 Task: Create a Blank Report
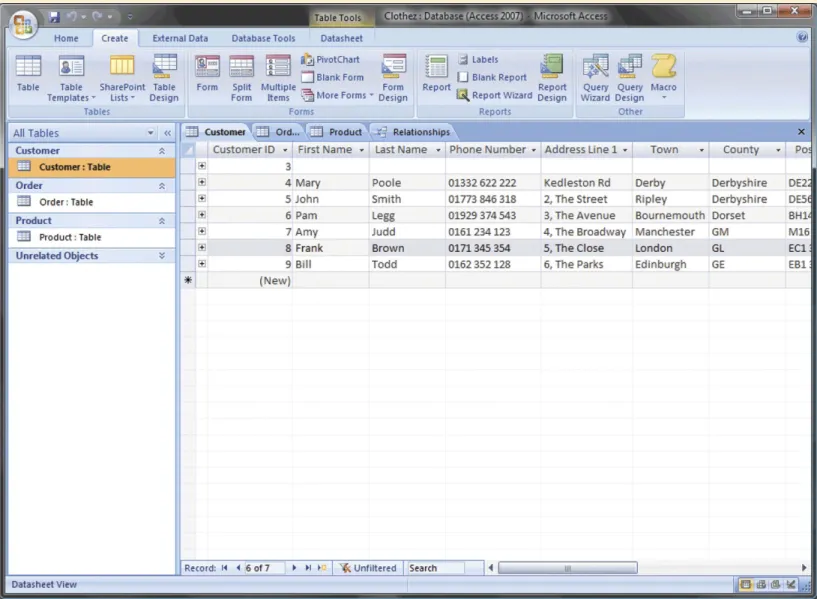coord(492,77)
